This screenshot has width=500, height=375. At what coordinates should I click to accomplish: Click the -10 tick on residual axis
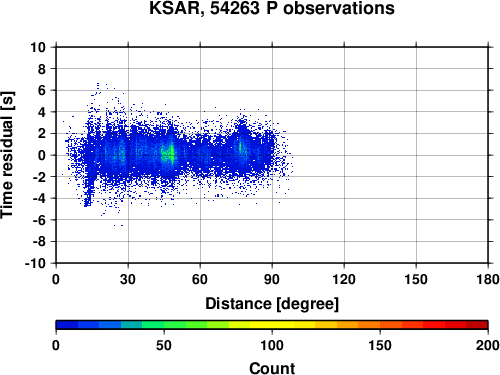[x=35, y=263]
